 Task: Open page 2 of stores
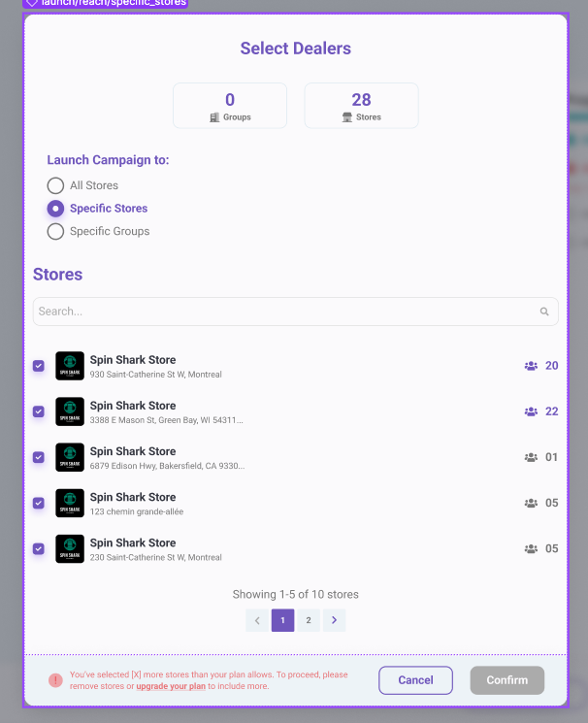point(309,620)
